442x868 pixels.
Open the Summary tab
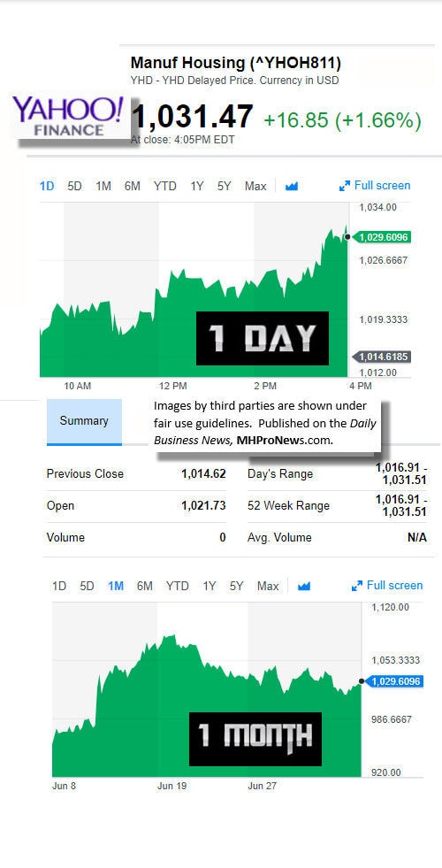coord(84,421)
